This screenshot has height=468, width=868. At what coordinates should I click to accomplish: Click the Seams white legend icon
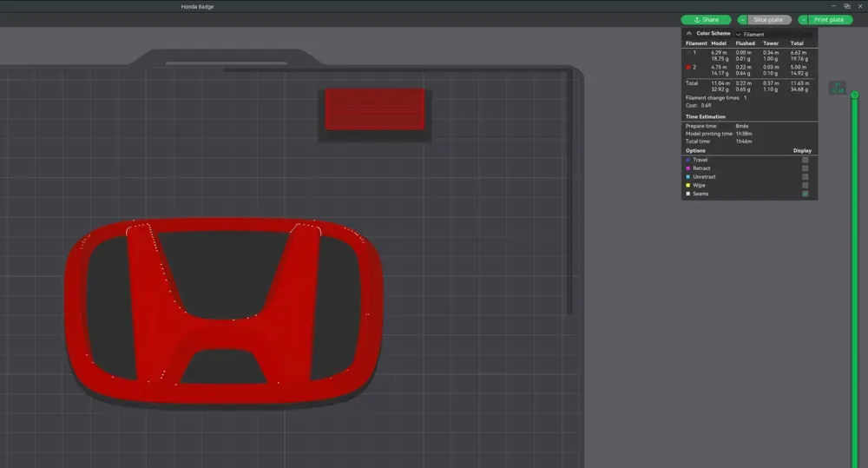point(688,194)
